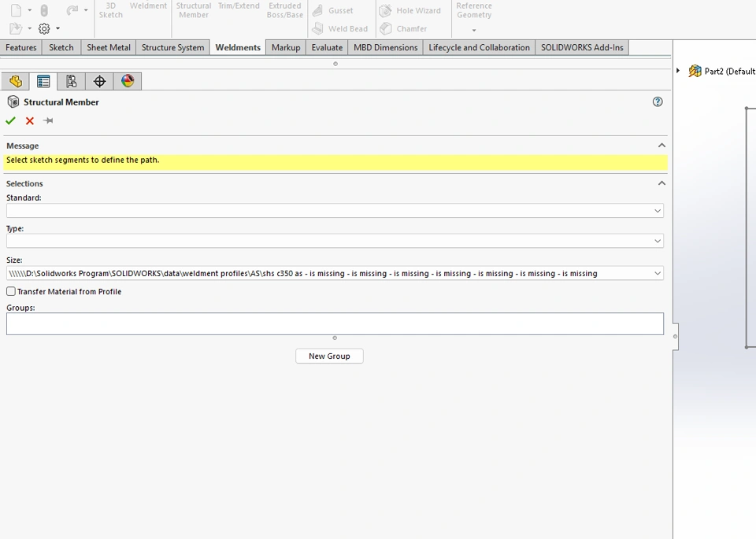Open the New document dropdown arrow
Image resolution: width=756 pixels, height=539 pixels.
[29, 10]
